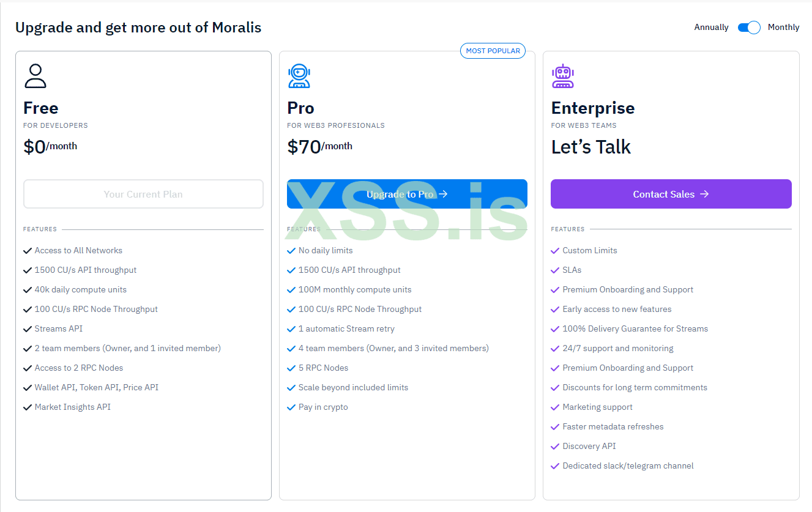The height and width of the screenshot is (512, 812).
Task: Click the Free plan user icon
Action: point(35,76)
